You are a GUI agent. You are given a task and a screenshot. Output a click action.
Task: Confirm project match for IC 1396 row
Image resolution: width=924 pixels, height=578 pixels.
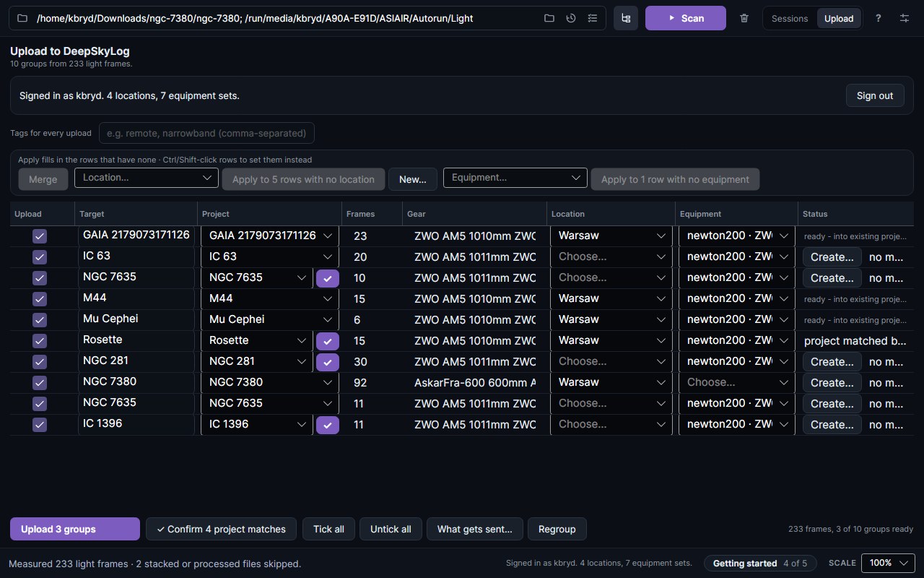tap(328, 425)
